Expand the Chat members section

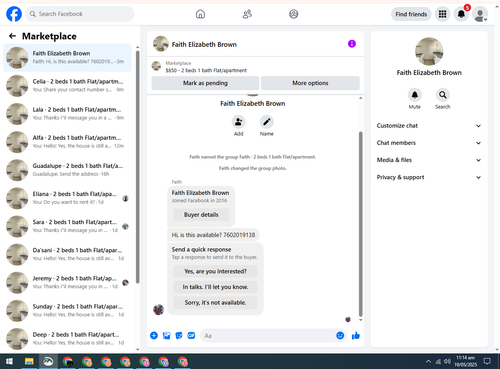[429, 143]
